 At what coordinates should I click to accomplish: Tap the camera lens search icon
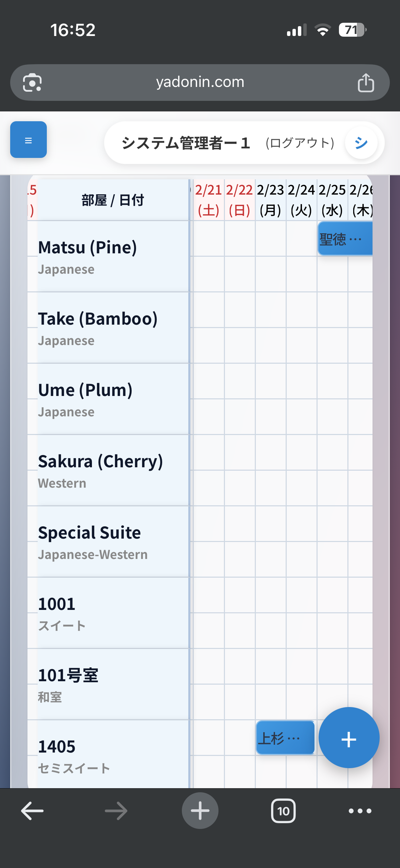pyautogui.click(x=32, y=83)
